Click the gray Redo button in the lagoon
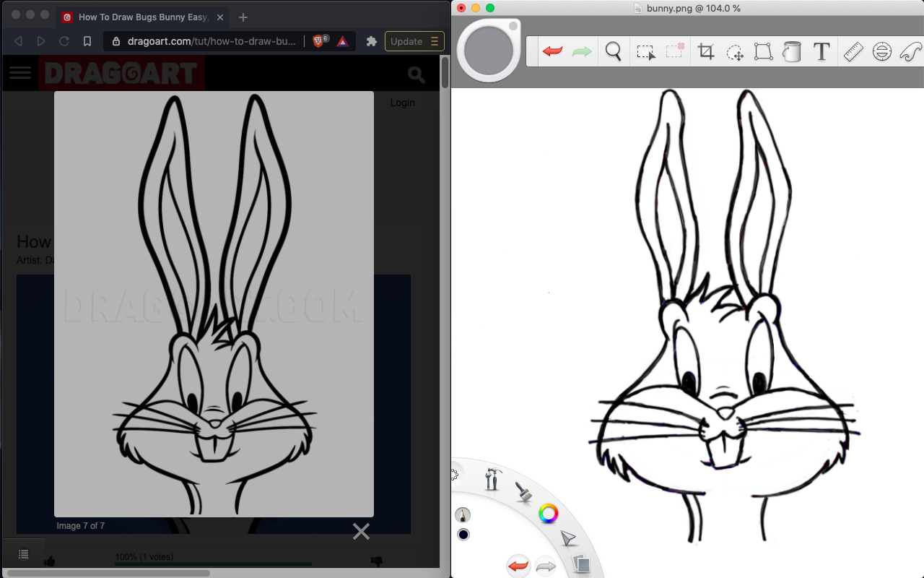The width and height of the screenshot is (924, 578). pos(546,566)
